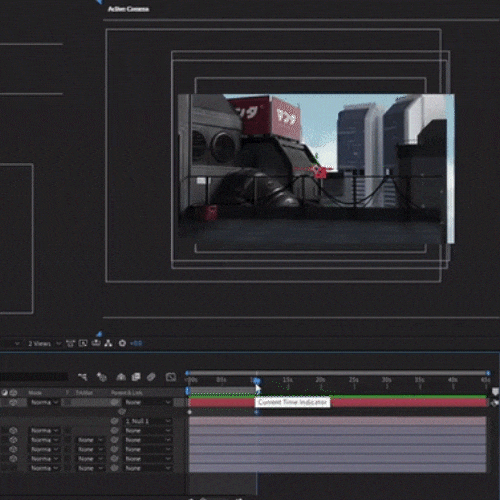The width and height of the screenshot is (500, 500).
Task: Toggle pixel aspect ratio correction icon
Action: click(70, 343)
